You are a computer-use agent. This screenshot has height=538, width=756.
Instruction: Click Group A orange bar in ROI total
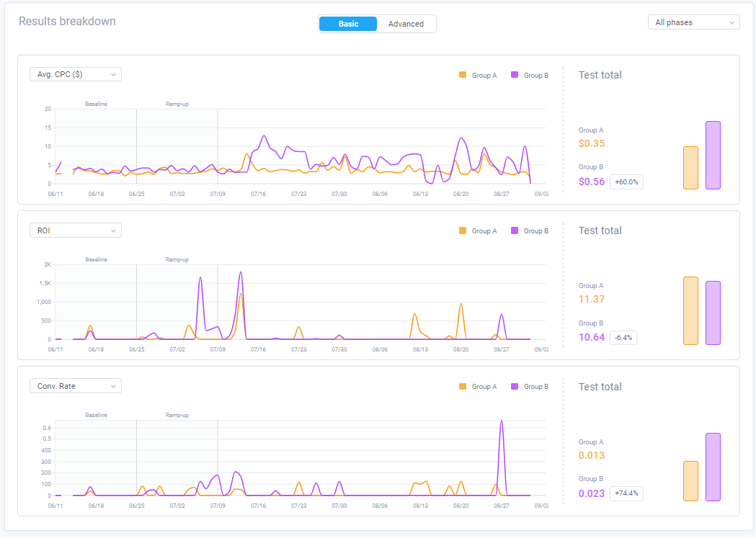coord(691,310)
